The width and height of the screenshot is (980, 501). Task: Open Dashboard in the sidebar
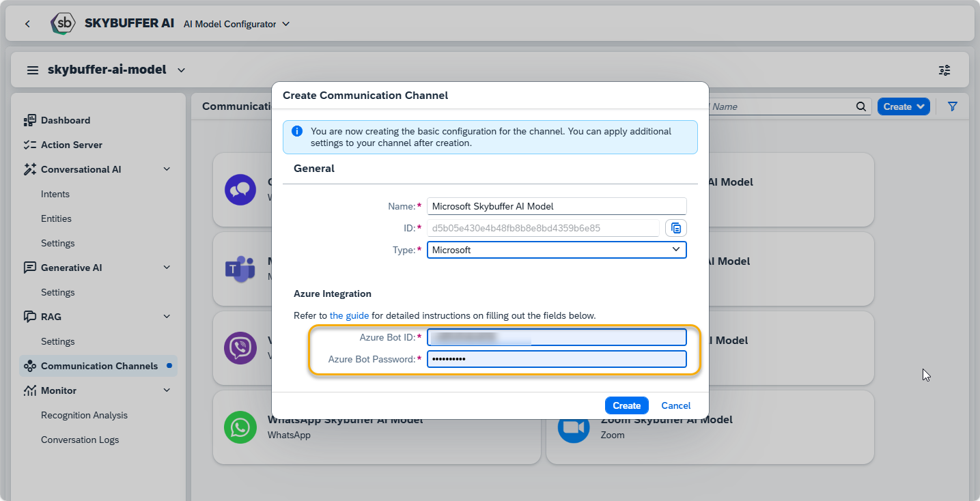tap(66, 120)
